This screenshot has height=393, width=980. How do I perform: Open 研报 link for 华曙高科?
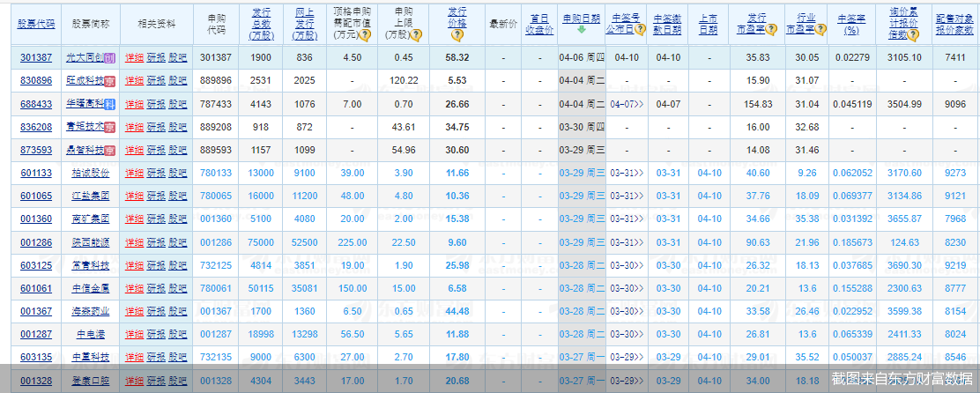point(156,104)
